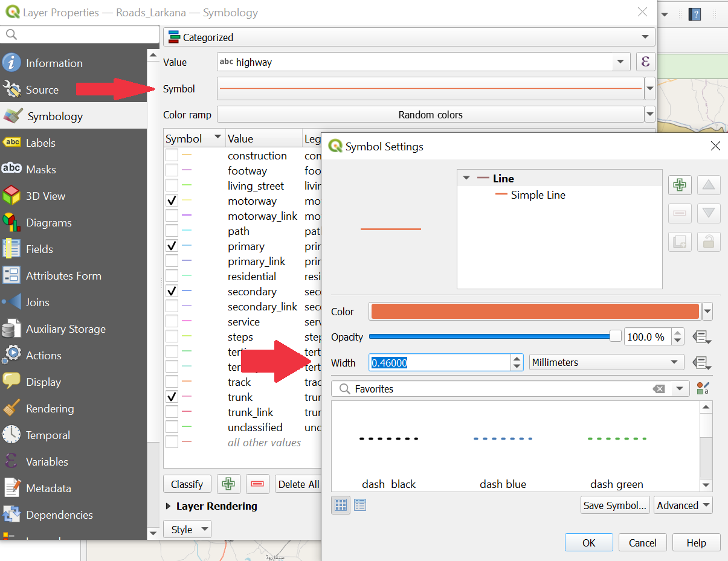Enable the footway category checkbox

pos(172,171)
